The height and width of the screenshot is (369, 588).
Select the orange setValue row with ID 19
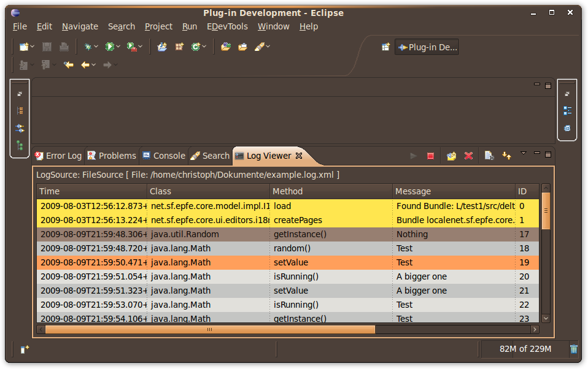[288, 262]
